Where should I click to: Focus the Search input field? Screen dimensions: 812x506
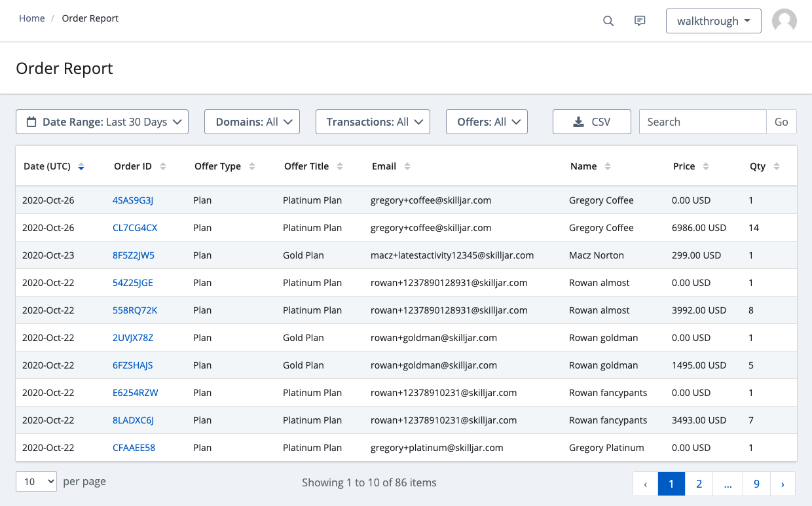703,122
